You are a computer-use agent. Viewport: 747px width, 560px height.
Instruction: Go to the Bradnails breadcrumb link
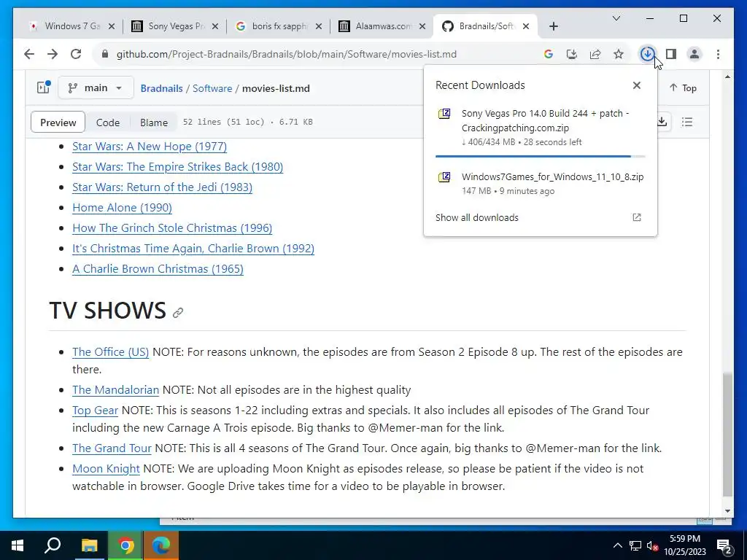161,88
